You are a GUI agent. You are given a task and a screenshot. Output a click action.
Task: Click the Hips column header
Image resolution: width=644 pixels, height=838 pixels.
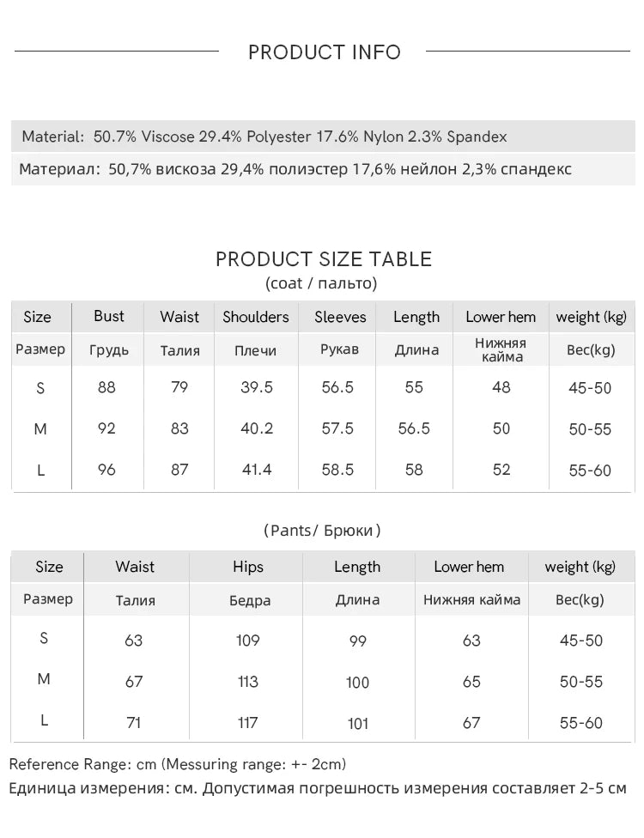(x=248, y=567)
